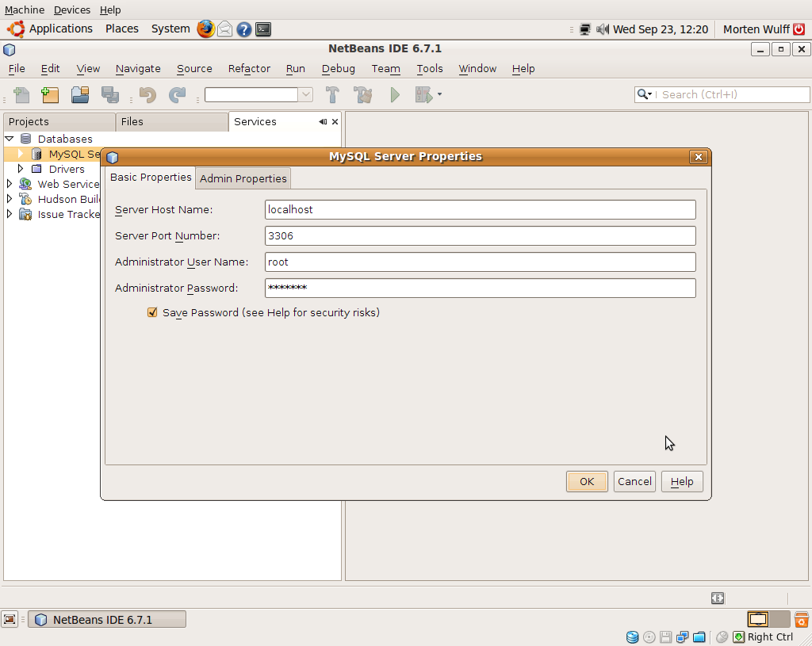Image resolution: width=812 pixels, height=646 pixels.
Task: Click Cancel in the dialog
Action: click(634, 481)
